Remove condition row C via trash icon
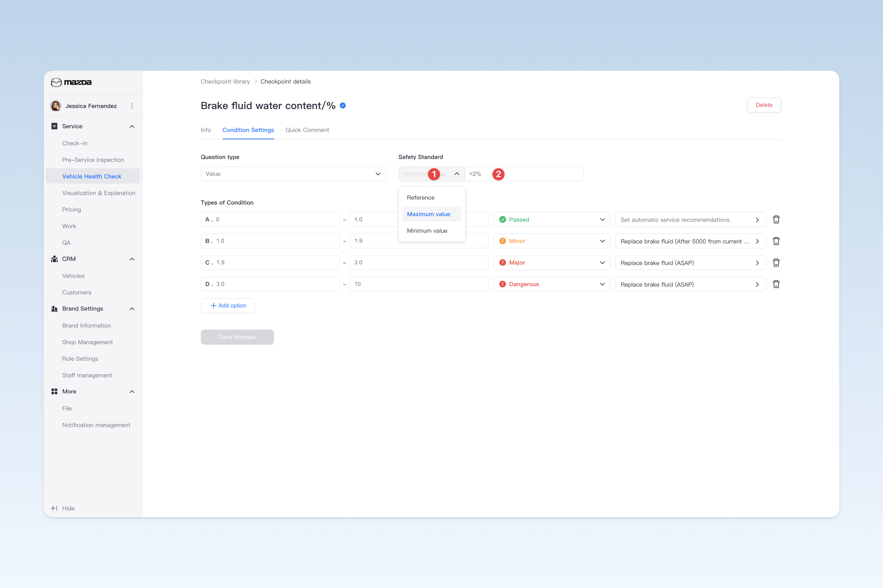Viewport: 883px width, 588px height. [x=776, y=263]
